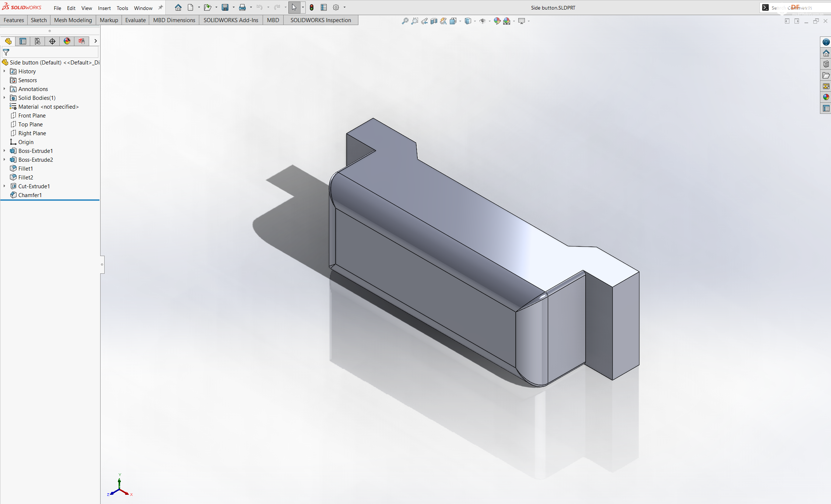Expand the Solid Bodies(1) folder
This screenshot has height=504, width=831.
(x=4, y=98)
